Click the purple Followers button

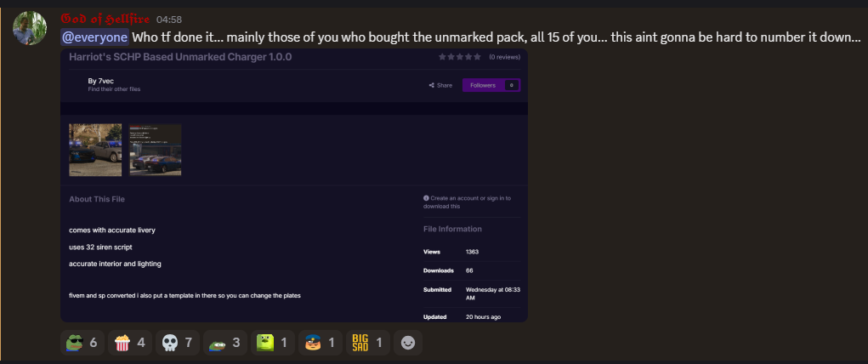tap(491, 85)
